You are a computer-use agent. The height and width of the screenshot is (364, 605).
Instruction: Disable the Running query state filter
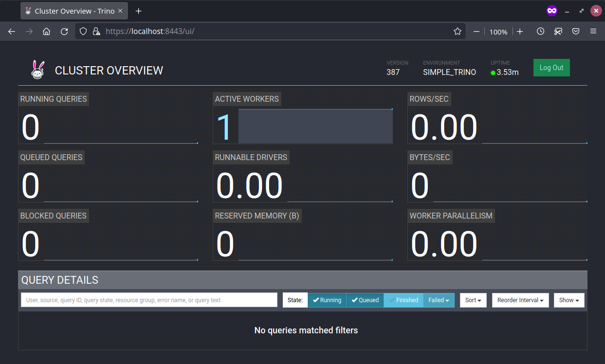coord(327,300)
